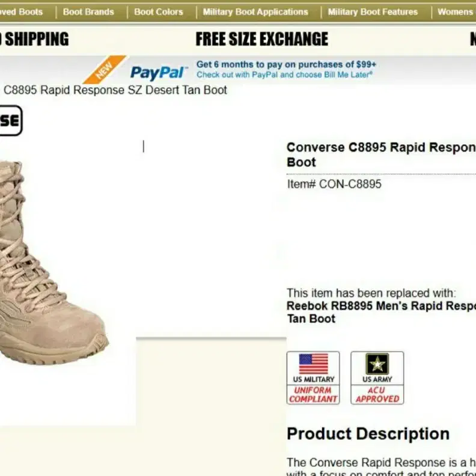Click the US Army ACU Approved badge
The height and width of the screenshot is (476, 476).
tap(377, 377)
